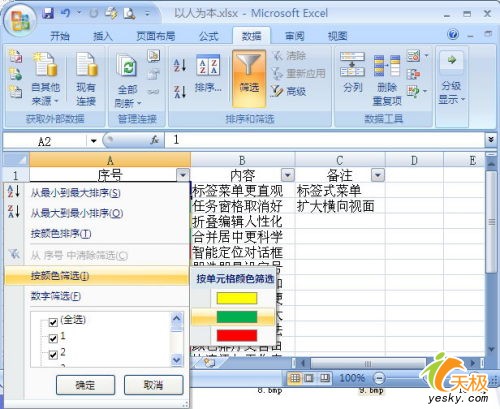Open the Sort (排序) dialog icon

tap(208, 65)
